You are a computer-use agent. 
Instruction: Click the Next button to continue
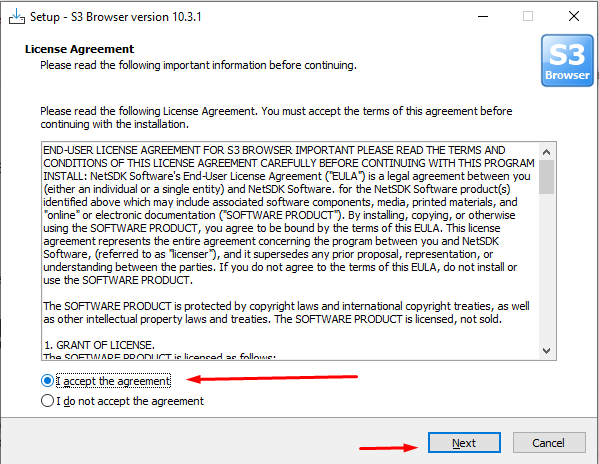464,443
